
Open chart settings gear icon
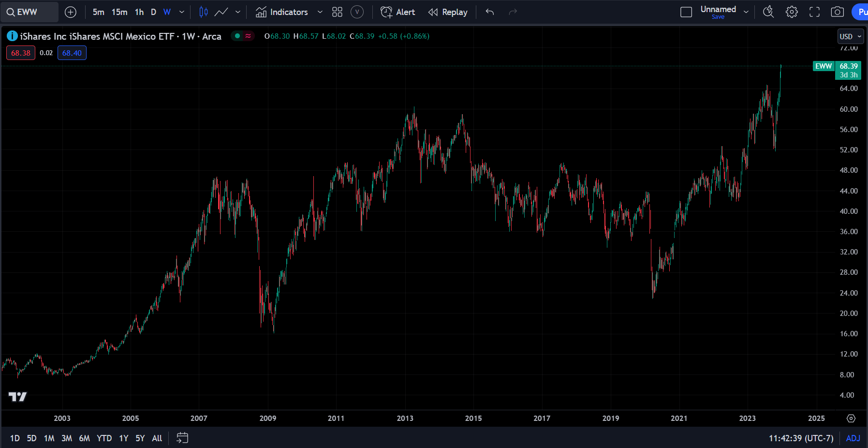792,12
